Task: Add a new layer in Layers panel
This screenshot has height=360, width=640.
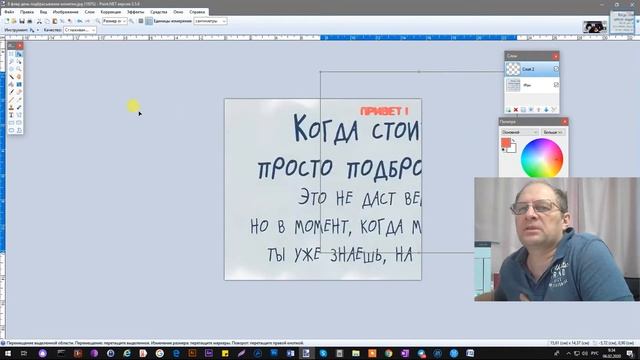Action: coord(508,110)
